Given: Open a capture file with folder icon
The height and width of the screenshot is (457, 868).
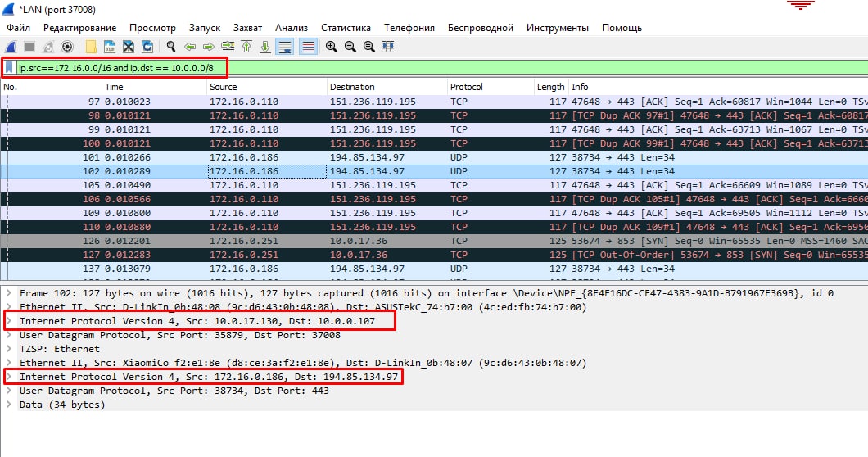Looking at the screenshot, I should (91, 47).
